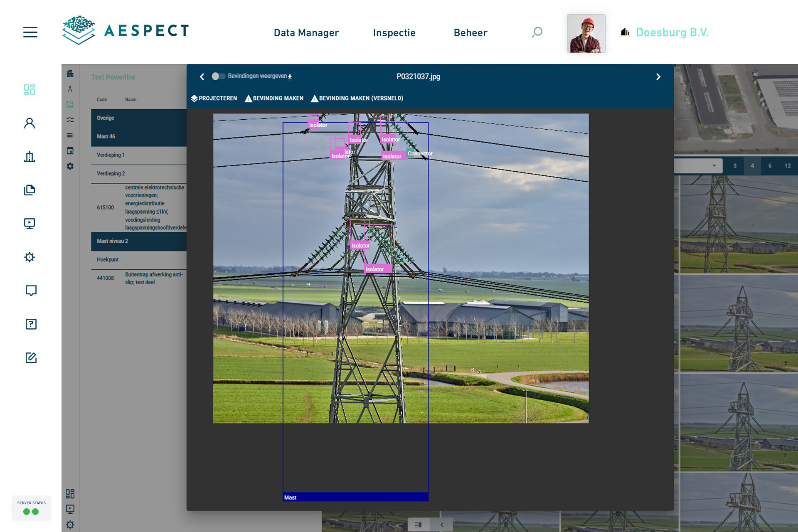798x532 pixels.
Task: Open the Inspectie menu
Action: (x=394, y=32)
